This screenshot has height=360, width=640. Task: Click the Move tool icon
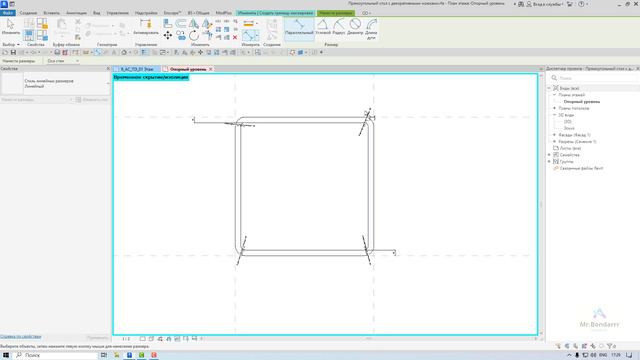[168, 36]
